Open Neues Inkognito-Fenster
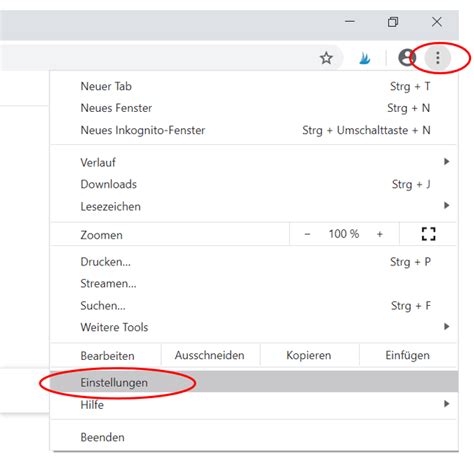The height and width of the screenshot is (463, 474). [x=253, y=130]
